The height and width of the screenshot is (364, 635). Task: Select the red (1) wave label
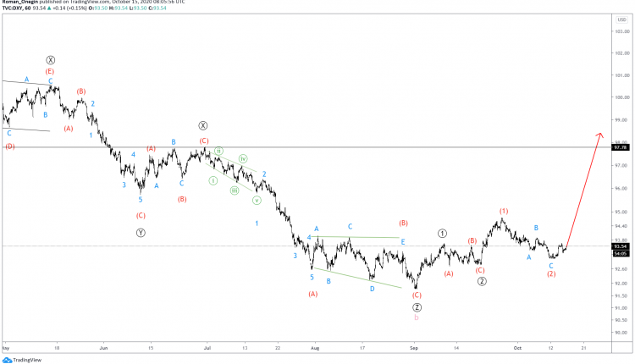pyautogui.click(x=504, y=211)
